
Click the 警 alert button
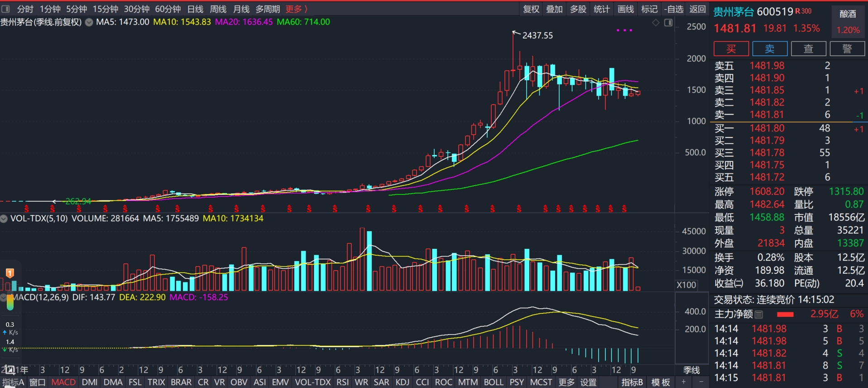(x=847, y=48)
